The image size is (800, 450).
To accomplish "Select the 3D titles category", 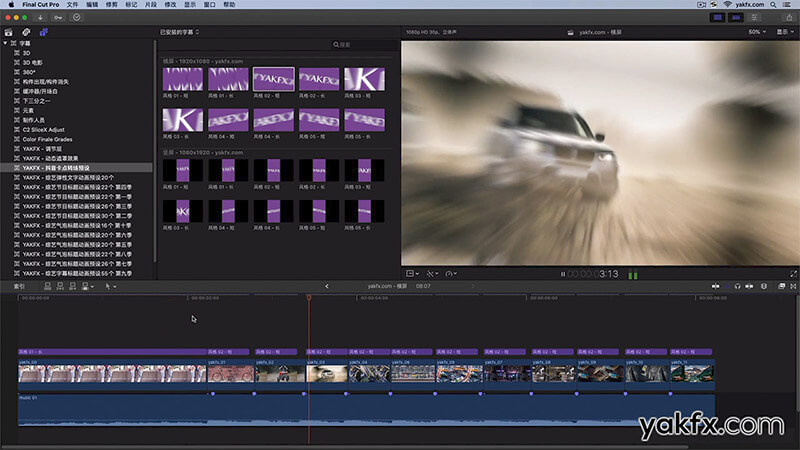I will (x=26, y=53).
